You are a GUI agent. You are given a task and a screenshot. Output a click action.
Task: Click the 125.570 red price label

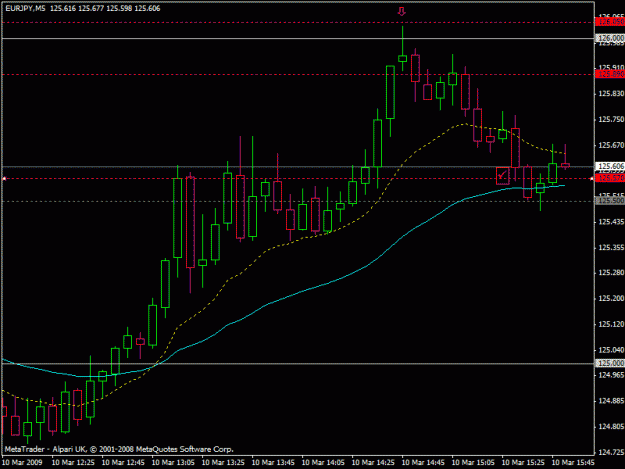click(610, 178)
